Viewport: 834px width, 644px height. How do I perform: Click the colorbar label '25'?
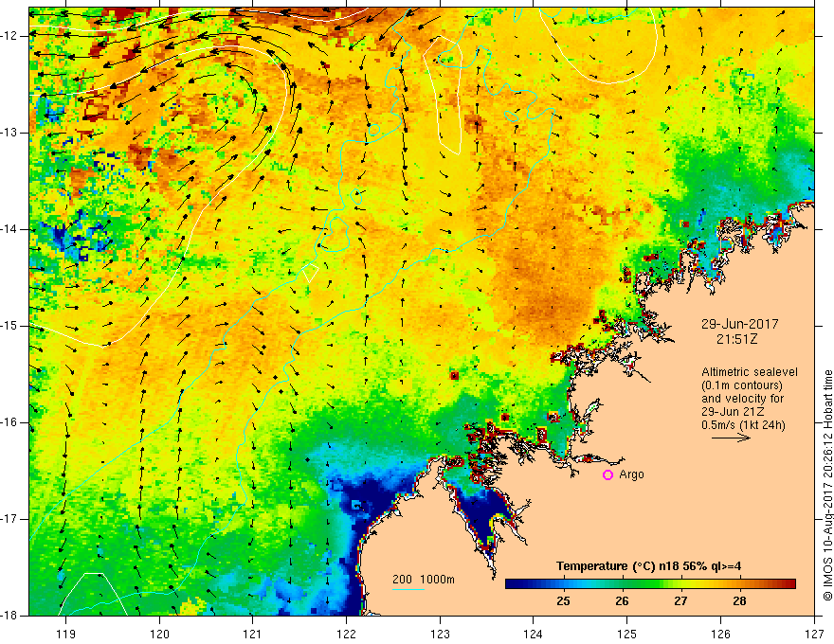pos(563,601)
